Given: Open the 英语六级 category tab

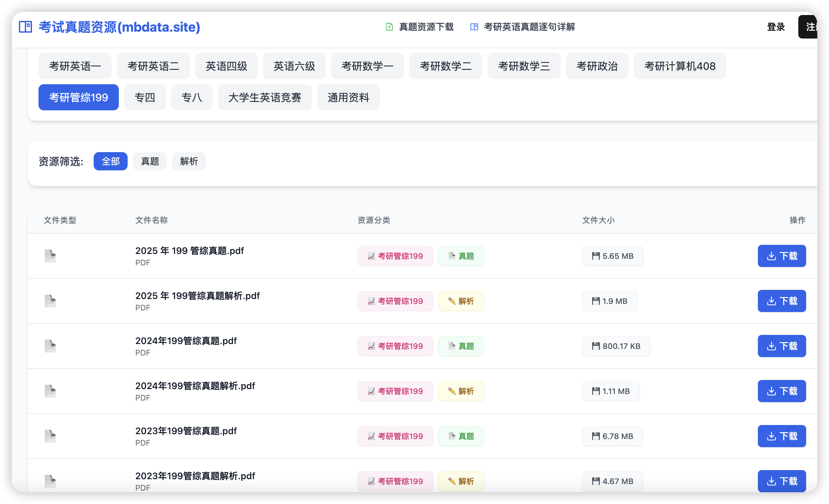Looking at the screenshot, I should coord(294,66).
